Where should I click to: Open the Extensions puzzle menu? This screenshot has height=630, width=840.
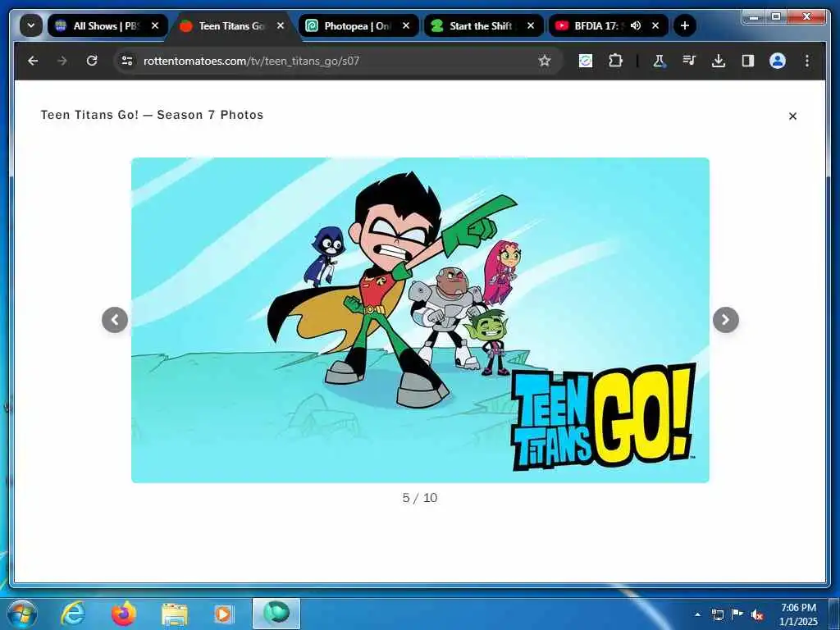615,61
